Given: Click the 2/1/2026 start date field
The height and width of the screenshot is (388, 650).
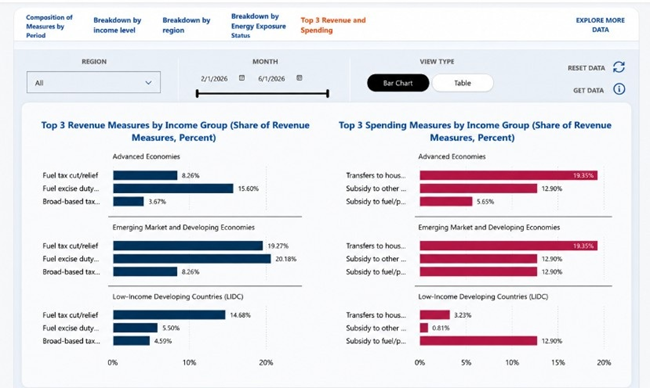Looking at the screenshot, I should tap(214, 79).
